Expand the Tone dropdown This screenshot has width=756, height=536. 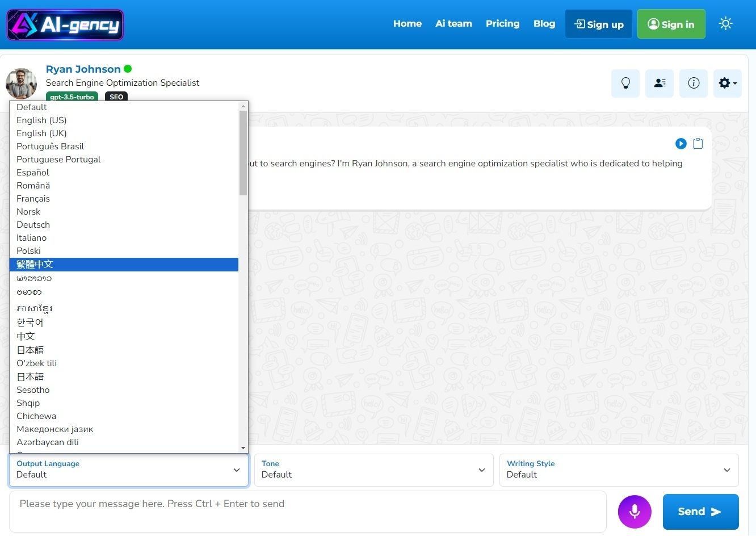point(374,470)
